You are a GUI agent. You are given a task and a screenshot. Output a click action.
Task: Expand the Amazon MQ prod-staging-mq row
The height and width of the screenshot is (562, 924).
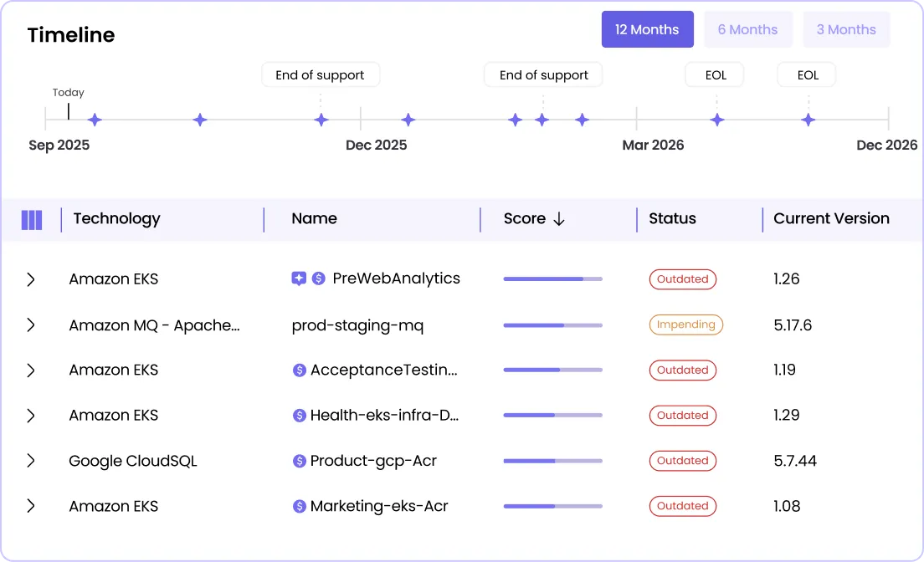pyautogui.click(x=31, y=324)
